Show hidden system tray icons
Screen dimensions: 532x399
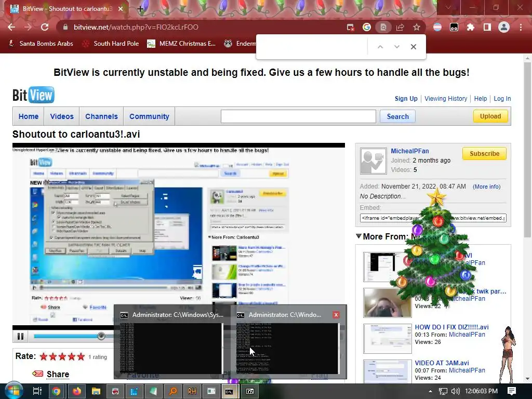(430, 391)
